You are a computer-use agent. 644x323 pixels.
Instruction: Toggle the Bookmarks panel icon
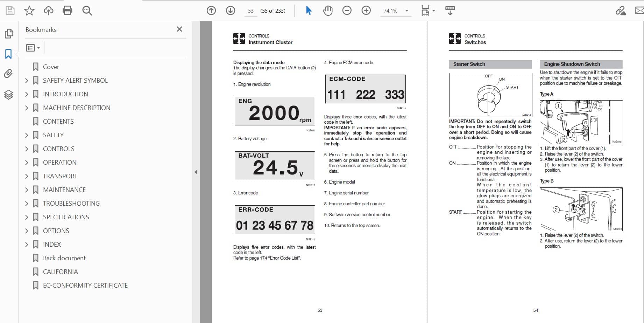click(9, 54)
